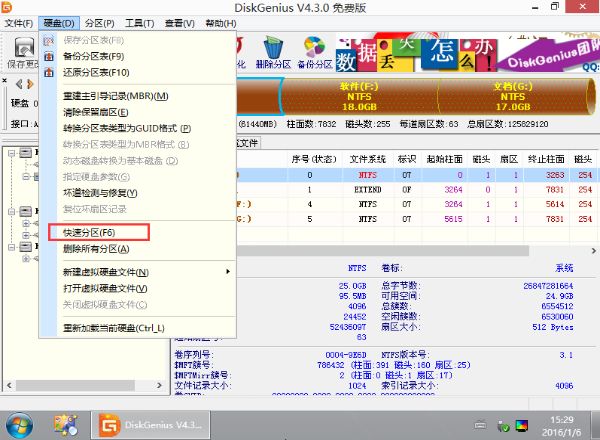
Task: Click disk tree scrollbar right arrow
Action: coord(160,385)
